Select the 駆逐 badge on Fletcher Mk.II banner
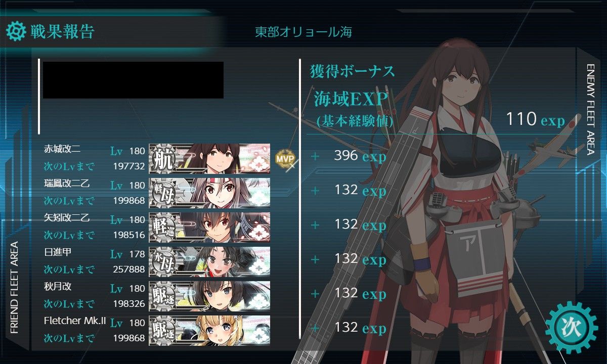The width and height of the screenshot is (607, 364). (163, 331)
